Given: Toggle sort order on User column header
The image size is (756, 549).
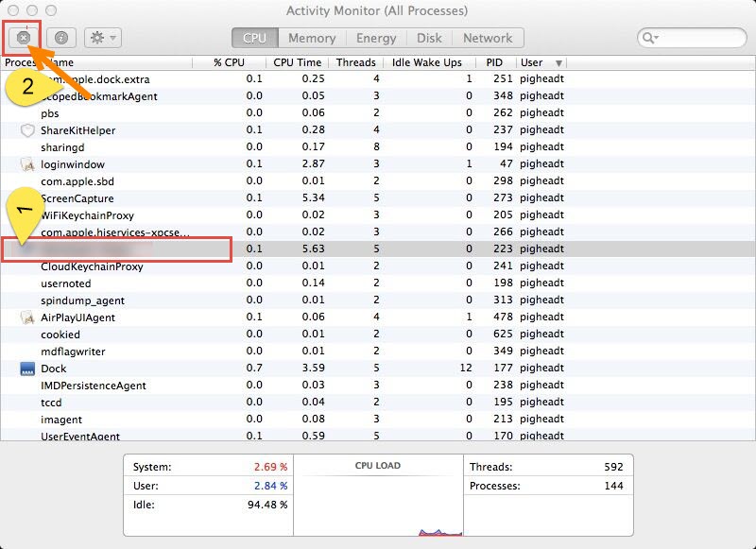Looking at the screenshot, I should [x=541, y=62].
